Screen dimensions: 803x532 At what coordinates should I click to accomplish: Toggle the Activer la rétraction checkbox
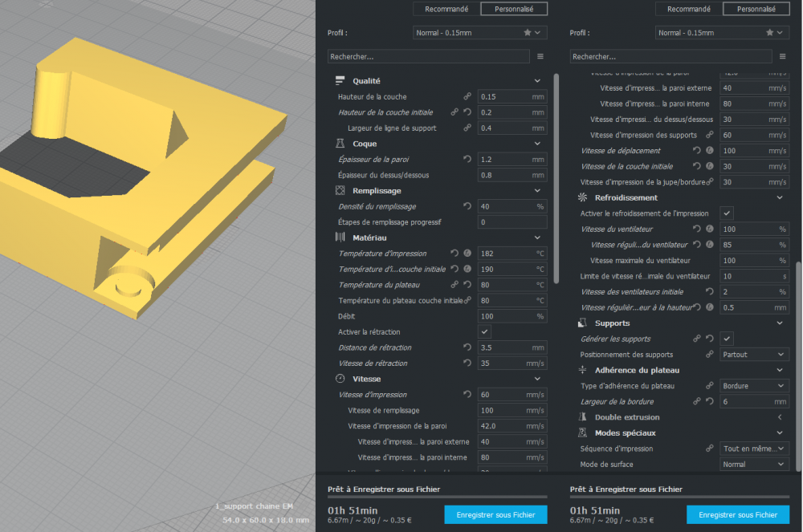[x=484, y=332]
